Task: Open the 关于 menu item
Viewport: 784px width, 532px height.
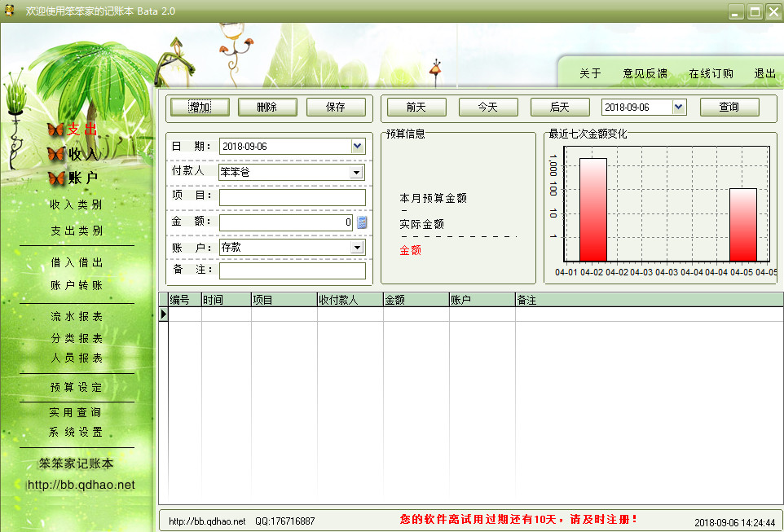Action: click(x=590, y=73)
